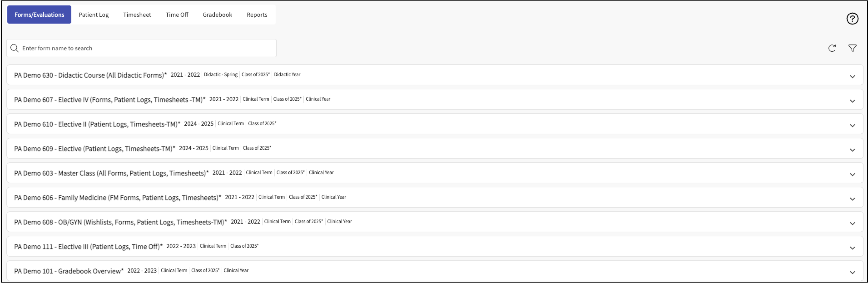Open the Timesheet tab
The width and height of the screenshot is (868, 283).
tap(137, 15)
